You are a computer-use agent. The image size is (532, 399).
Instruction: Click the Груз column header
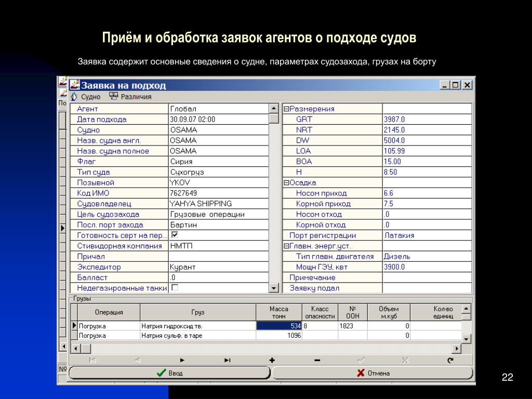pos(198,312)
